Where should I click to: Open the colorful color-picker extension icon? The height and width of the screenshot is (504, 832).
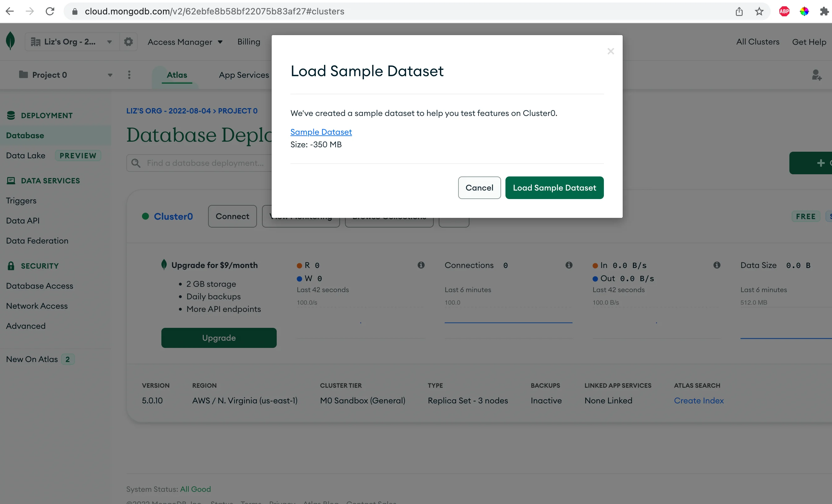[x=804, y=12]
